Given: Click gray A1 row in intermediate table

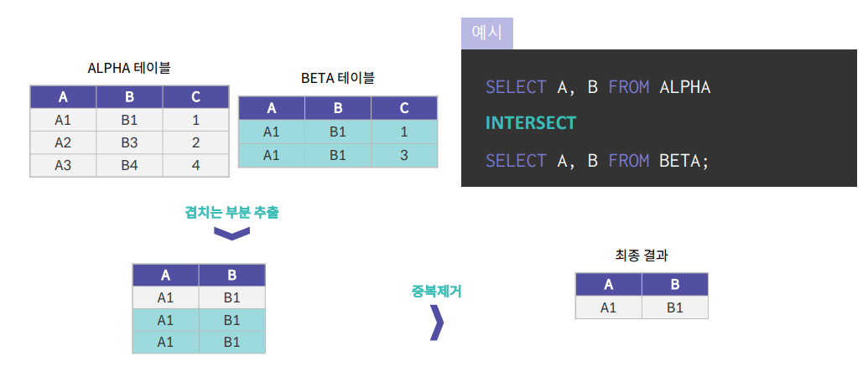Looking at the screenshot, I should click(199, 297).
